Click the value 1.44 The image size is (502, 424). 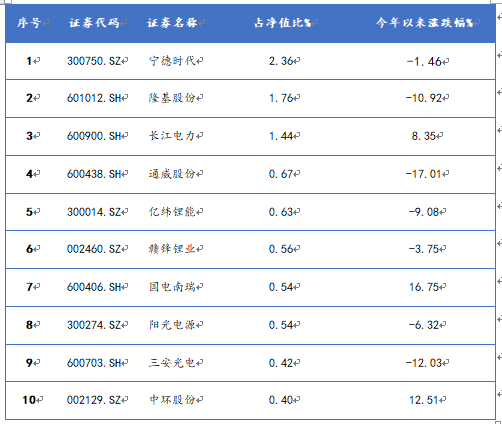(x=281, y=136)
